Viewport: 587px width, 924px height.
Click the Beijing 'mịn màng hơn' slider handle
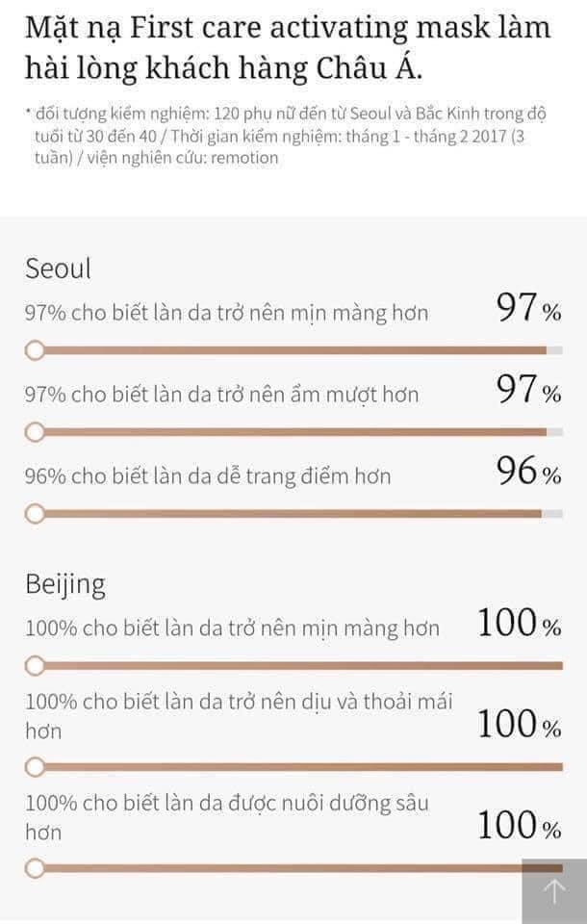pos(35,666)
